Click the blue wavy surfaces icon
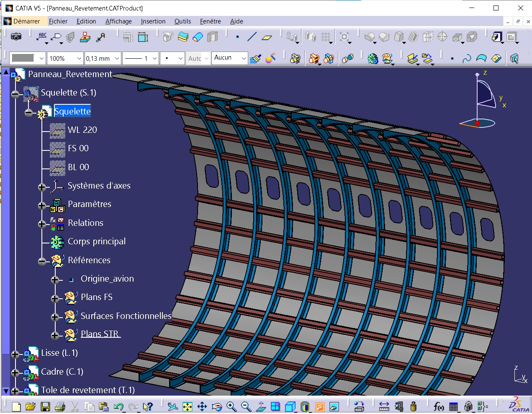The height and width of the screenshot is (414, 532). pyautogui.click(x=183, y=37)
